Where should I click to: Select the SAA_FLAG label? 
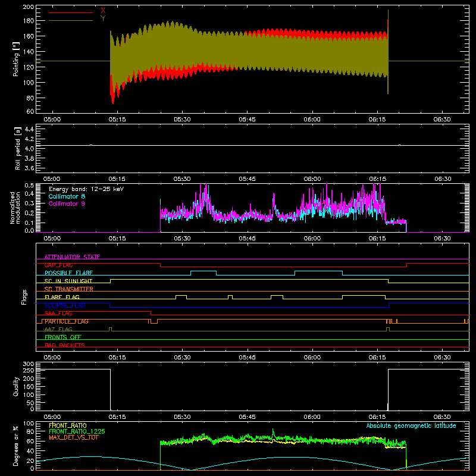[x=58, y=313]
